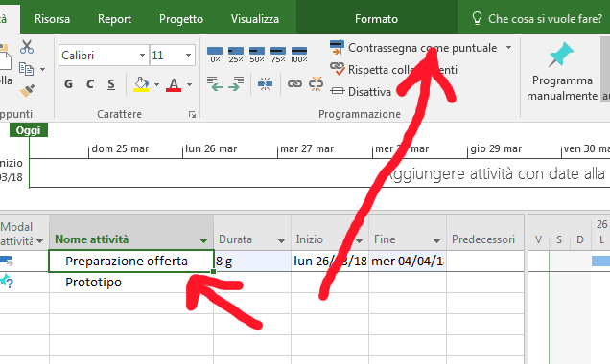Open Contrassegna come puntuale dropdown arrow
The width and height of the screenshot is (610, 364).
click(508, 47)
